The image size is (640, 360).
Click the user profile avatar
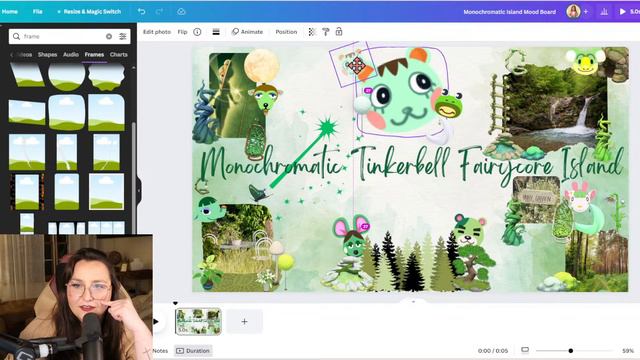point(573,11)
